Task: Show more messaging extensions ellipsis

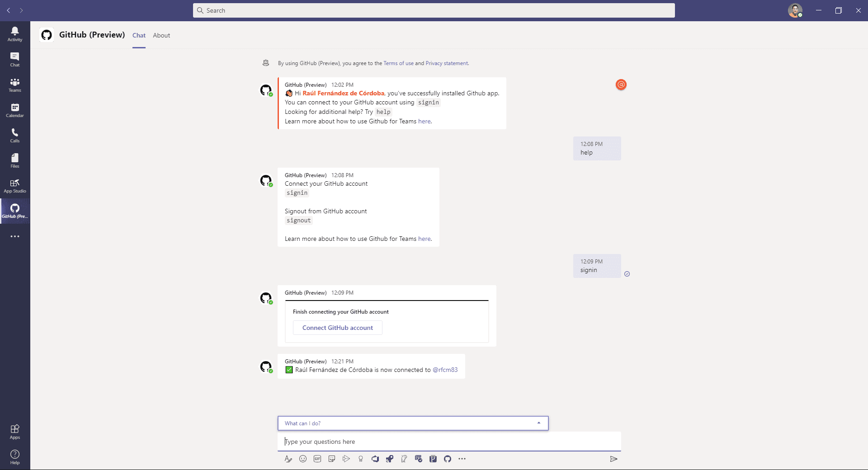Action: pyautogui.click(x=462, y=459)
